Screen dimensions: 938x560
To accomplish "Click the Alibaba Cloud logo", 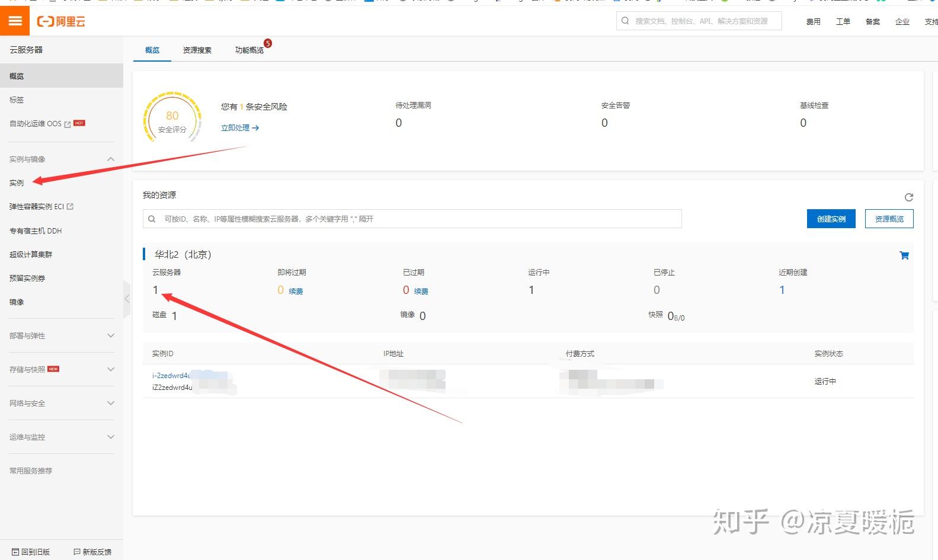I will click(x=61, y=22).
